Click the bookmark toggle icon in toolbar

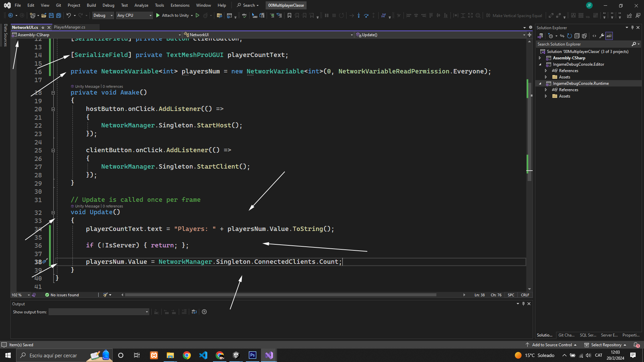[x=289, y=15]
